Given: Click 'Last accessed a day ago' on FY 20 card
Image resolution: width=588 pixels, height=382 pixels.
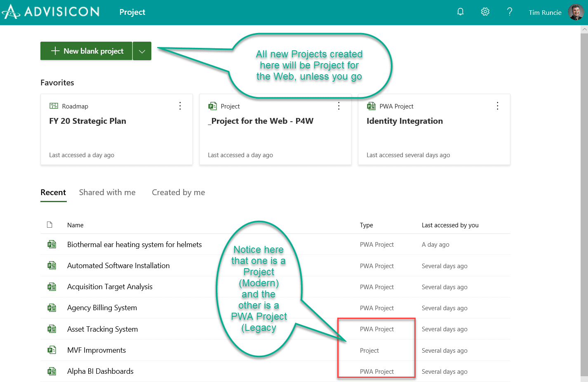Looking at the screenshot, I should 82,155.
